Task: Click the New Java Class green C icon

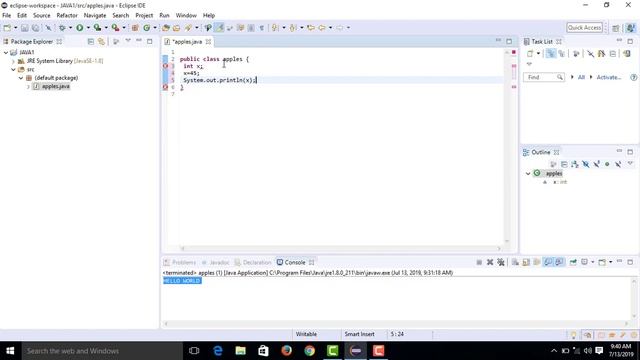Action: [x=147, y=28]
